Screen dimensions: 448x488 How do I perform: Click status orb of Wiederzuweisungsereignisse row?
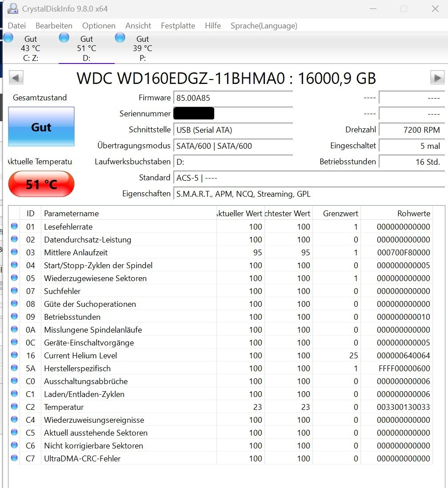click(x=14, y=419)
